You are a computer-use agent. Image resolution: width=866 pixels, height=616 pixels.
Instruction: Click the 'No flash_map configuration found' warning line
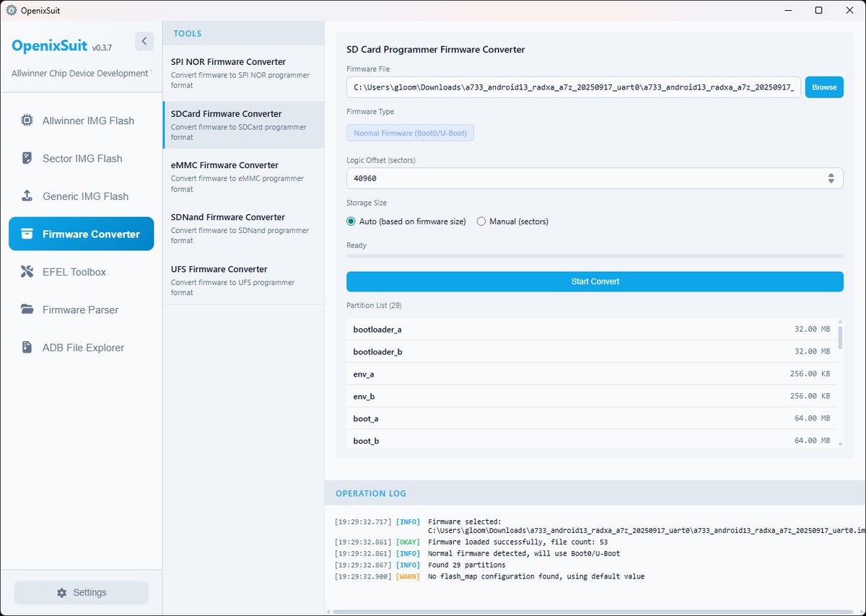(536, 577)
